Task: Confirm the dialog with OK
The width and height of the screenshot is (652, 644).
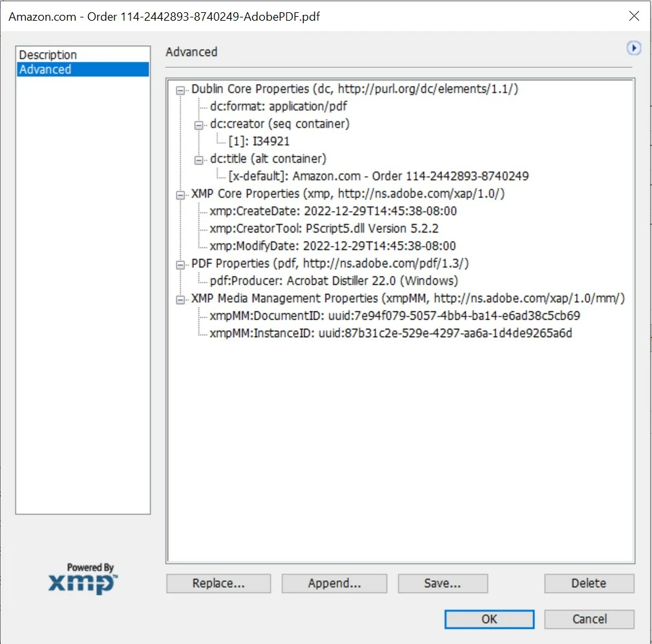Action: click(x=489, y=619)
